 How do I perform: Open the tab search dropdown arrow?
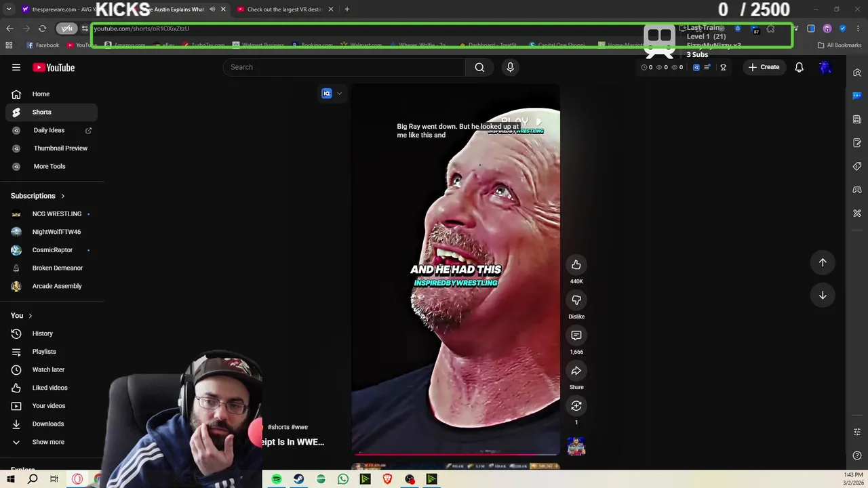tap(9, 9)
